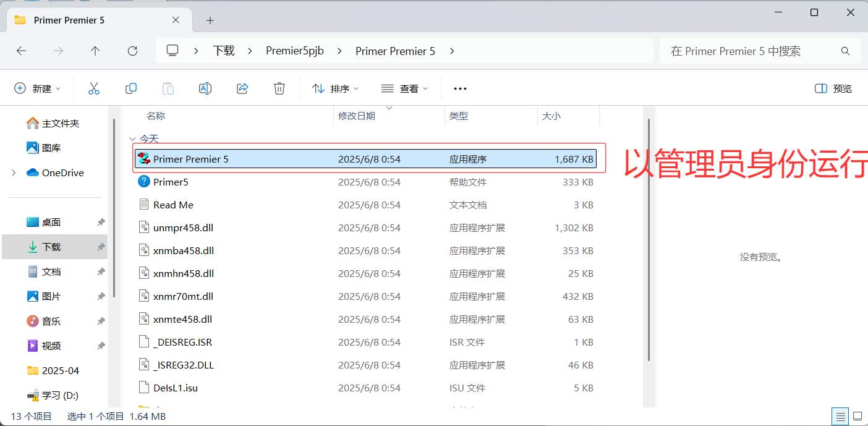Open the 排序 sort dropdown
868x426 pixels.
[x=336, y=88]
